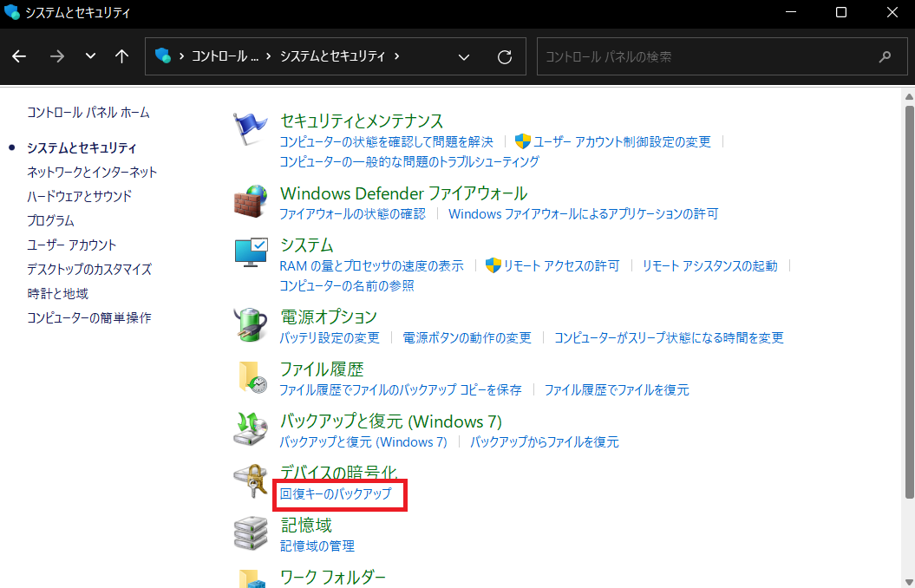Select デスクトップのカスタマイズ in sidebar
The image size is (915, 588).
[x=89, y=270]
